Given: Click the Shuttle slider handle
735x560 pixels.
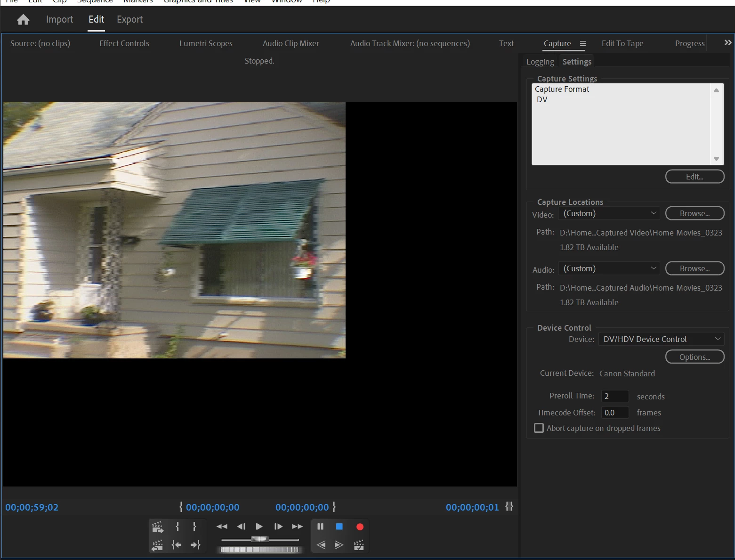Looking at the screenshot, I should coord(259,539).
